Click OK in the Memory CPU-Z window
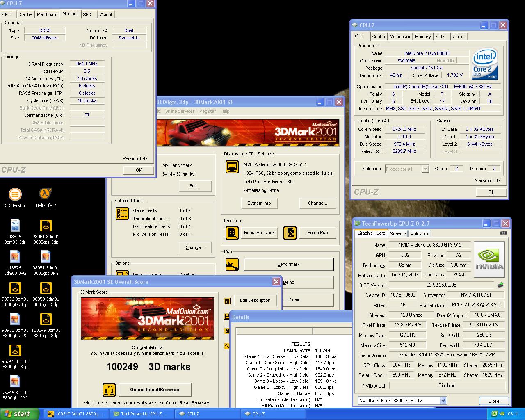The width and height of the screenshot is (525, 420). (139, 170)
